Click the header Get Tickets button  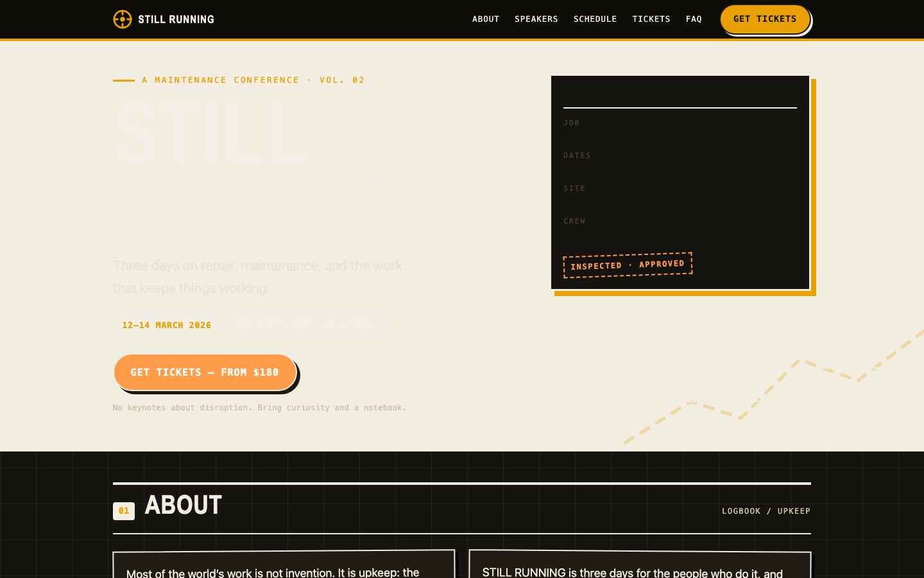click(x=765, y=19)
